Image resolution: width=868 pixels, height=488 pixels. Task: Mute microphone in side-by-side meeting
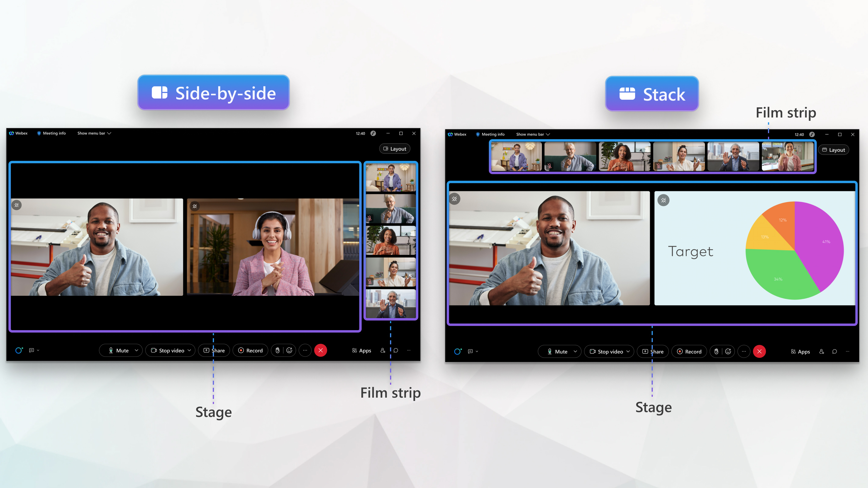(x=117, y=350)
